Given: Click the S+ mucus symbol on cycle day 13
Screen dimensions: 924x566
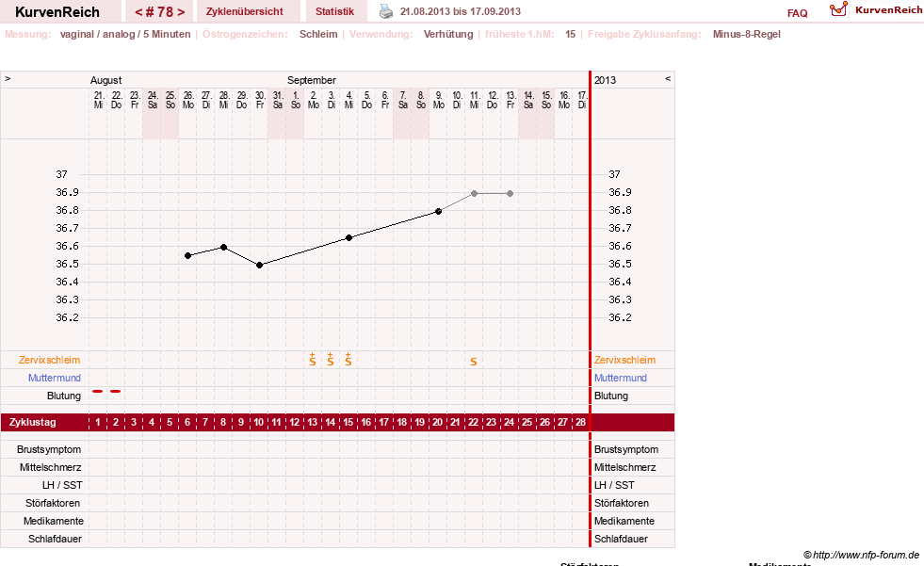Looking at the screenshot, I should click(313, 359).
